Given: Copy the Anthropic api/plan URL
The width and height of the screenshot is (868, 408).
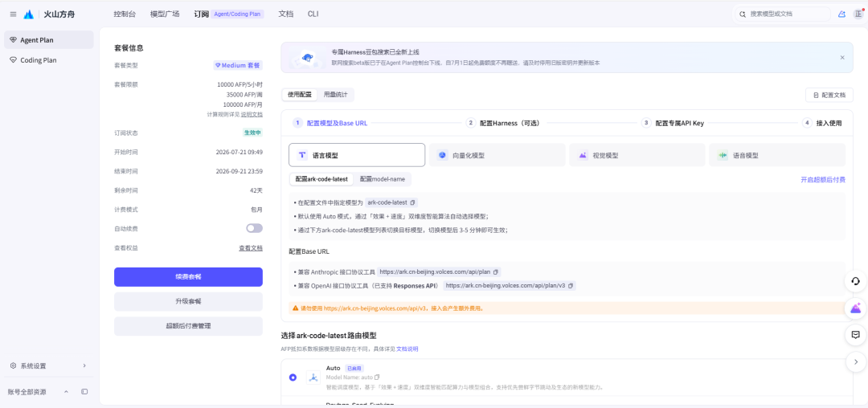Looking at the screenshot, I should (x=495, y=272).
